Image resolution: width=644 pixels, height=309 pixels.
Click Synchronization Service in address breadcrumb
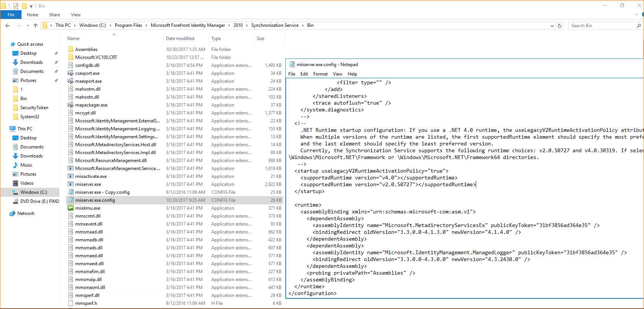(x=275, y=25)
